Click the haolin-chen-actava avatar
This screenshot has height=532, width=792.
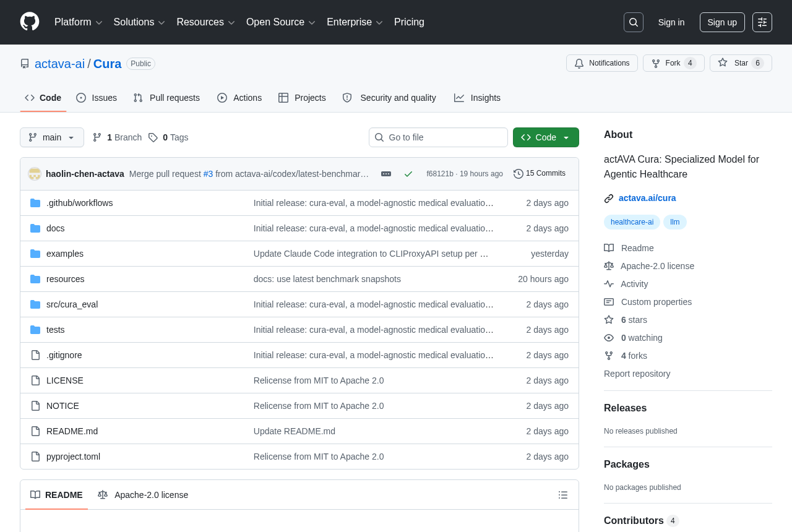35,174
